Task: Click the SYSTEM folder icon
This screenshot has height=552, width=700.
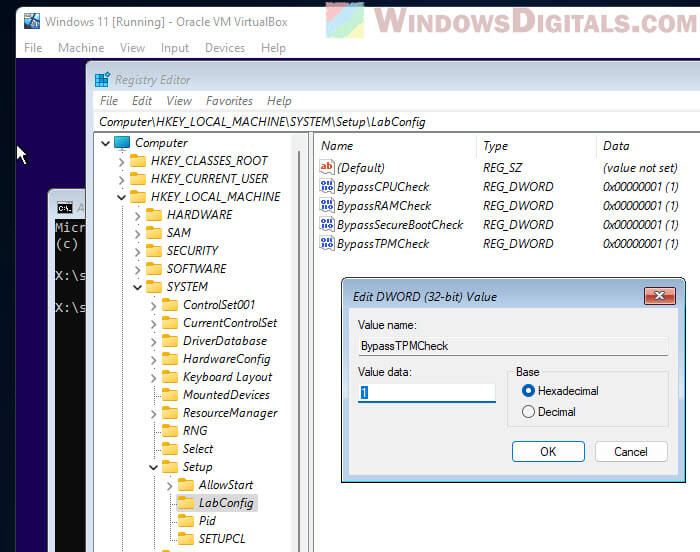Action: click(154, 287)
